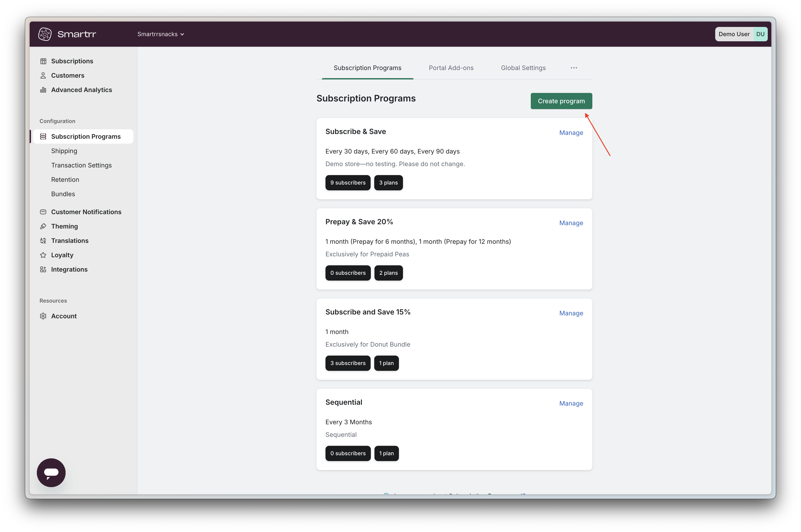This screenshot has width=801, height=532.
Task: Open Transaction Settings in sidebar
Action: pos(82,165)
